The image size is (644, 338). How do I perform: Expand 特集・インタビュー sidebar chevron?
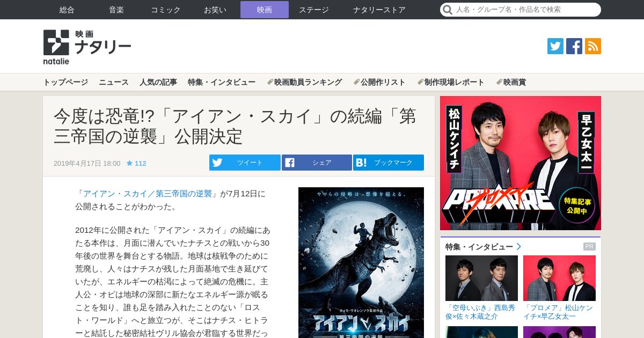click(x=518, y=247)
